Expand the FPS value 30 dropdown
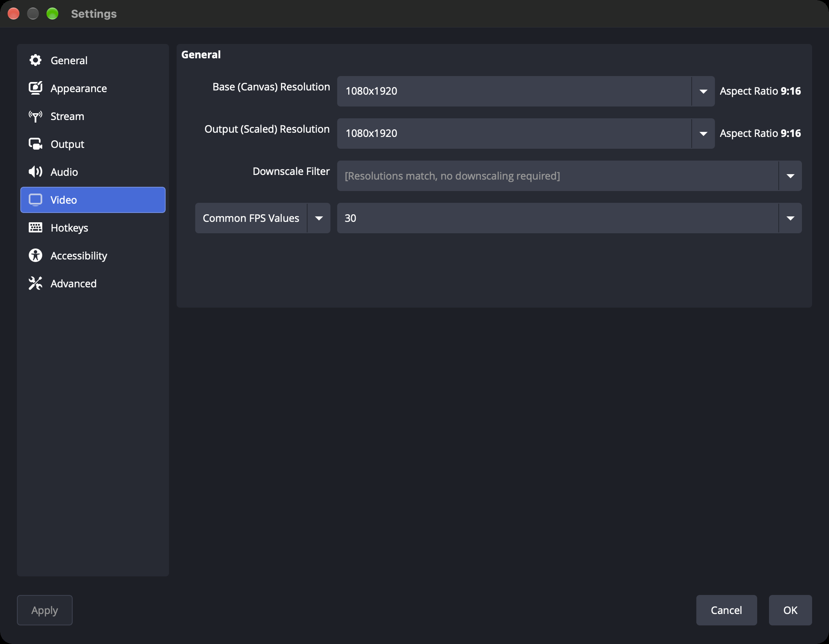The width and height of the screenshot is (829, 644). 570,218
